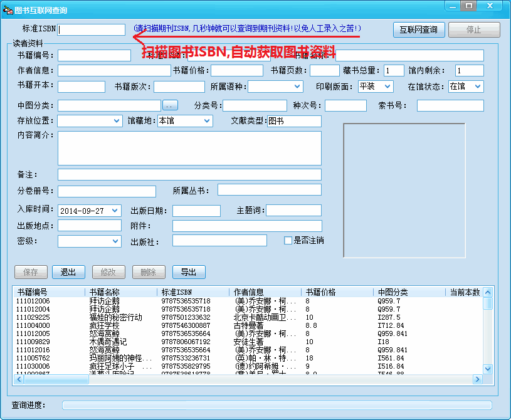Click inside the 标准ISBN input field
Viewport: 511px width, 420px height.
click(x=91, y=29)
